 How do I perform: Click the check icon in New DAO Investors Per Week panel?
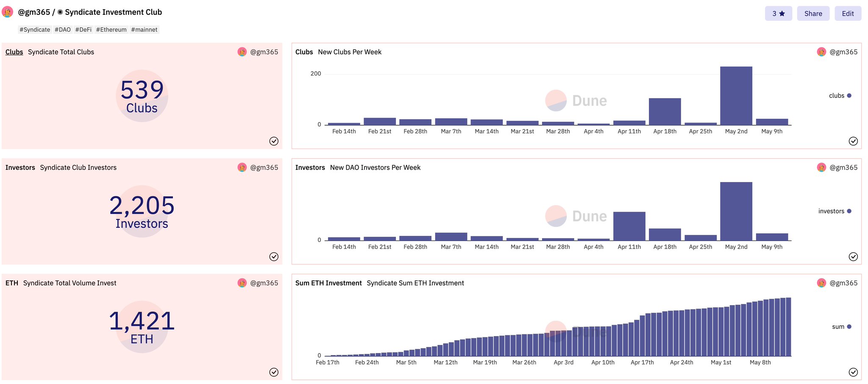853,257
